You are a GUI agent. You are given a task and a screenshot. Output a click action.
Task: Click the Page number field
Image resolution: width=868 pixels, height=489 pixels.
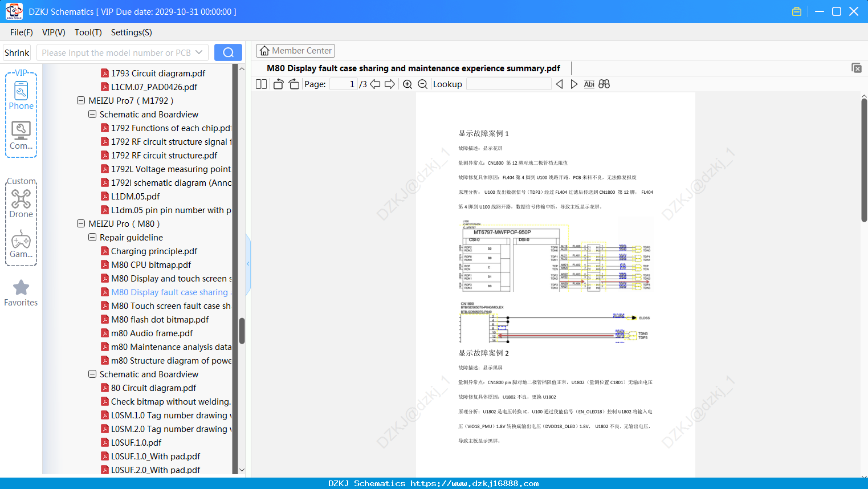[x=343, y=84]
